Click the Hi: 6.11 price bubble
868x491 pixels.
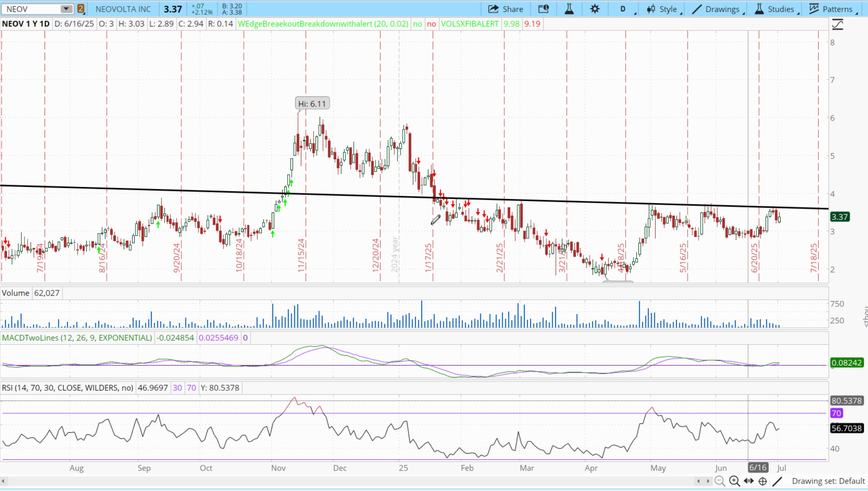(312, 104)
